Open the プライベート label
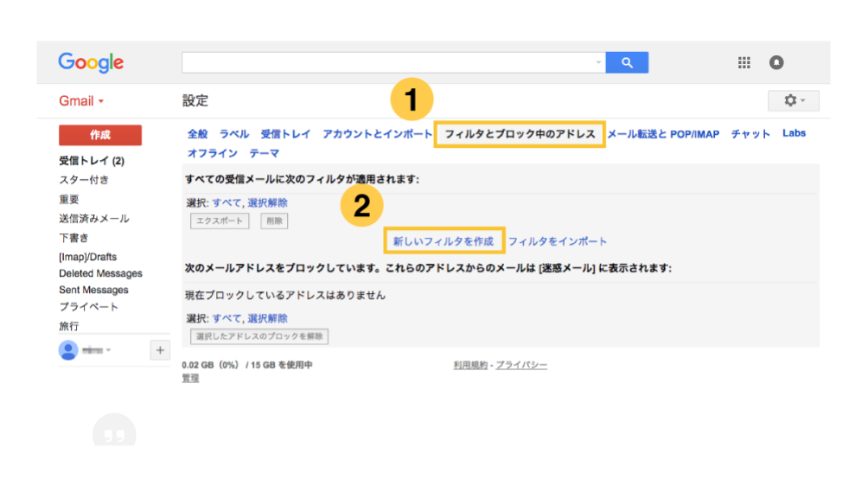The image size is (868, 486). tap(88, 307)
